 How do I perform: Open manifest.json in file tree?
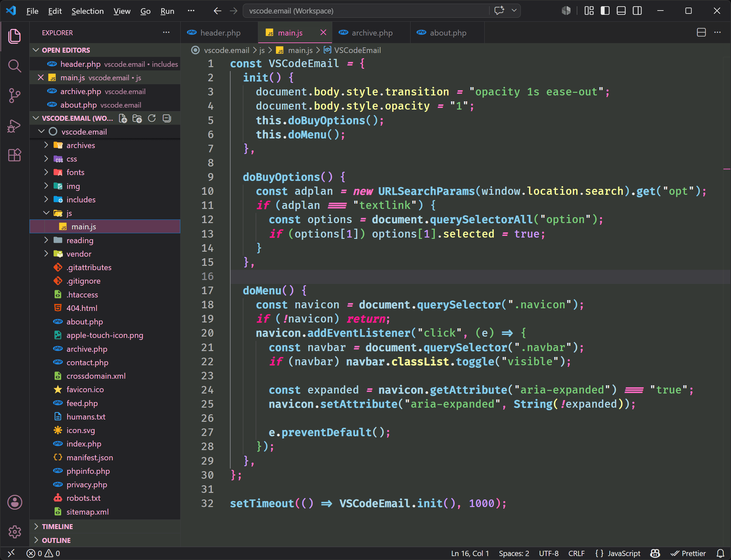(105, 458)
